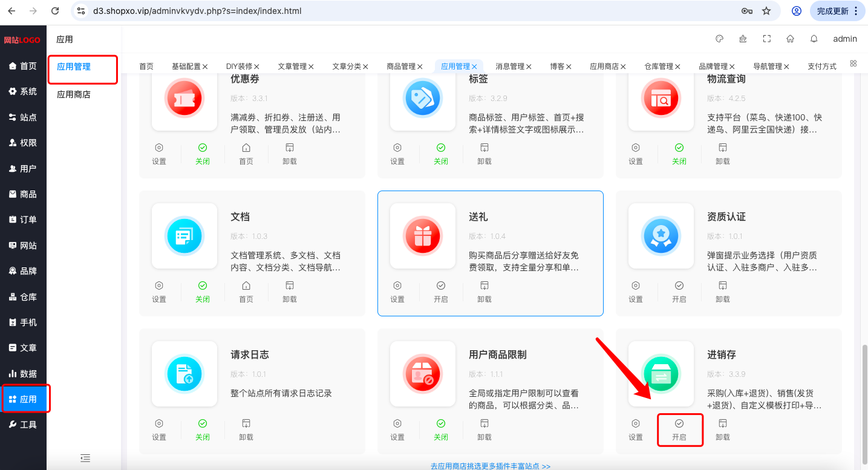The width and height of the screenshot is (868, 470).
Task: Switch to the 商品管理 tab
Action: (402, 67)
